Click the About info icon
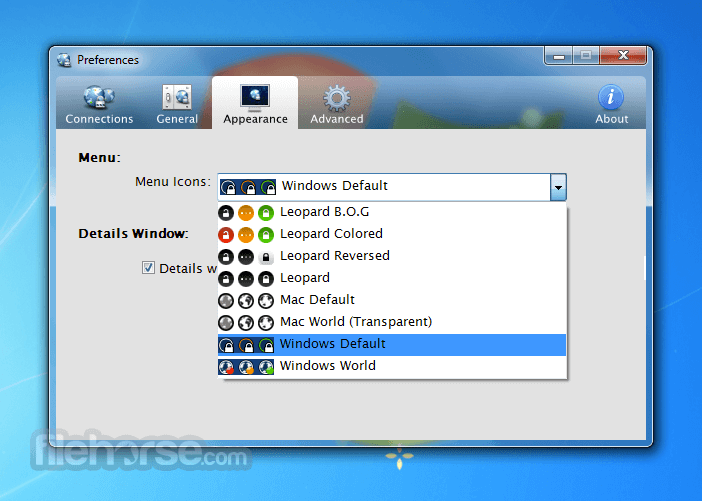 [x=611, y=97]
